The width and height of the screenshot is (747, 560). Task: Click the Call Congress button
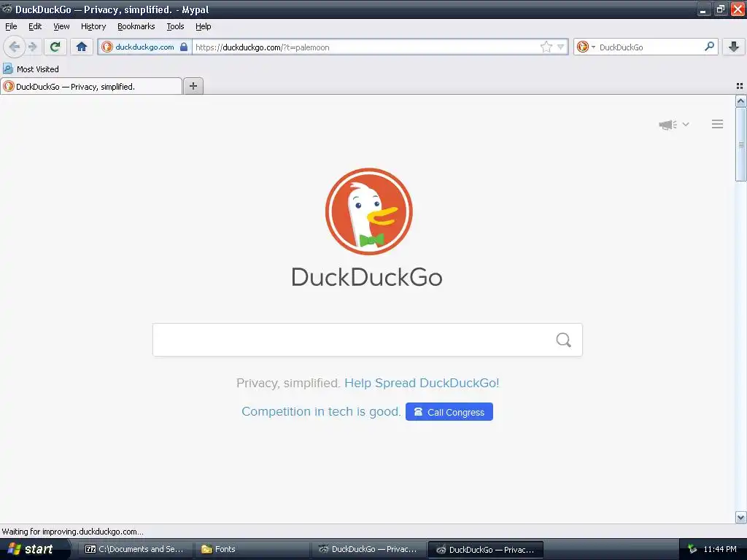pyautogui.click(x=449, y=412)
